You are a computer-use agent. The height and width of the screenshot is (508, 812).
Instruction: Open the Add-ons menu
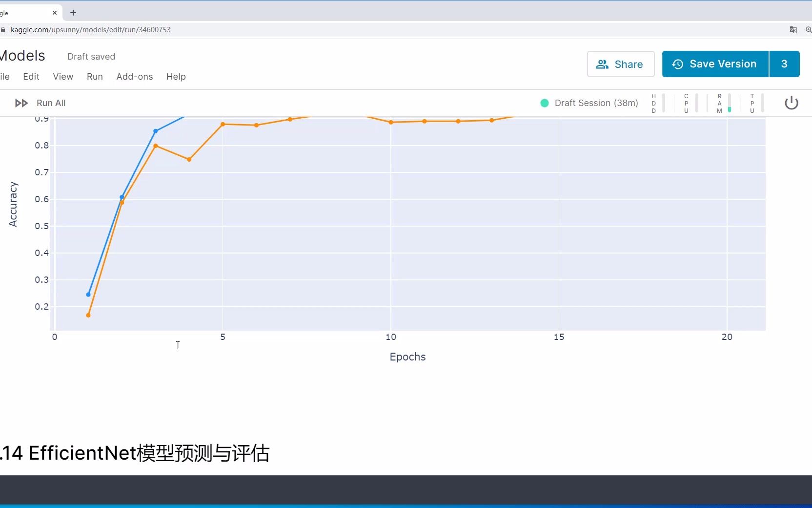pyautogui.click(x=134, y=77)
